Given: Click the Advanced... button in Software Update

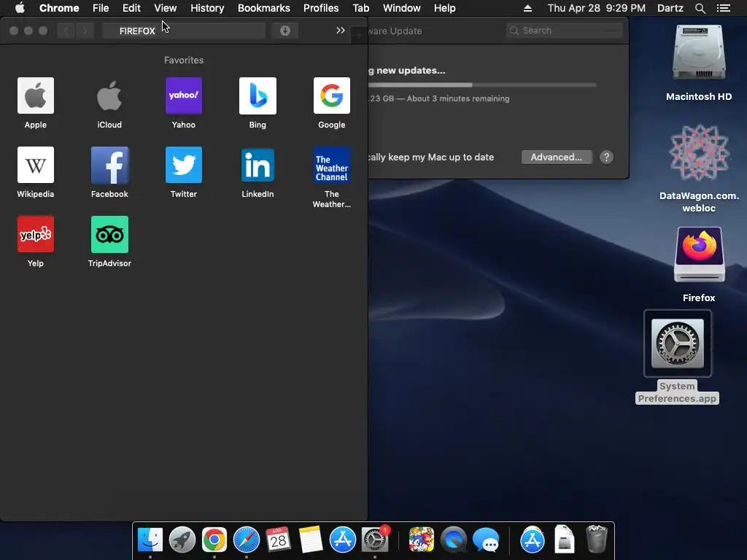Looking at the screenshot, I should click(557, 157).
